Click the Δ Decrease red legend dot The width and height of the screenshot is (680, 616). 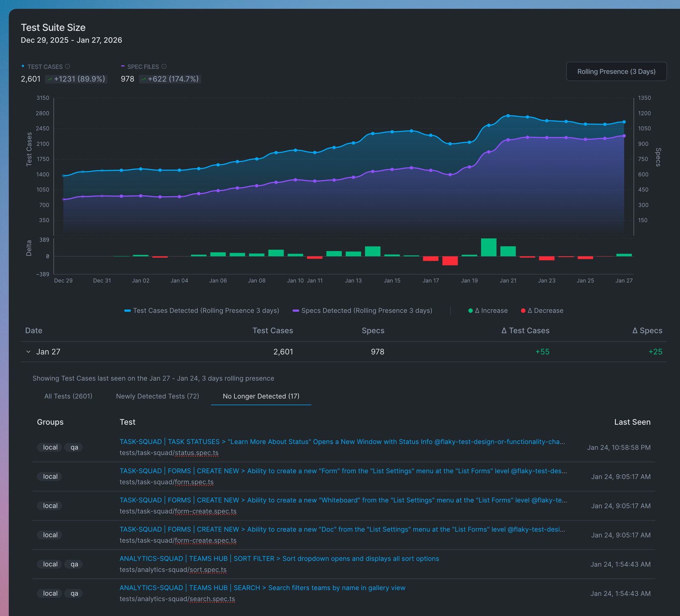523,311
